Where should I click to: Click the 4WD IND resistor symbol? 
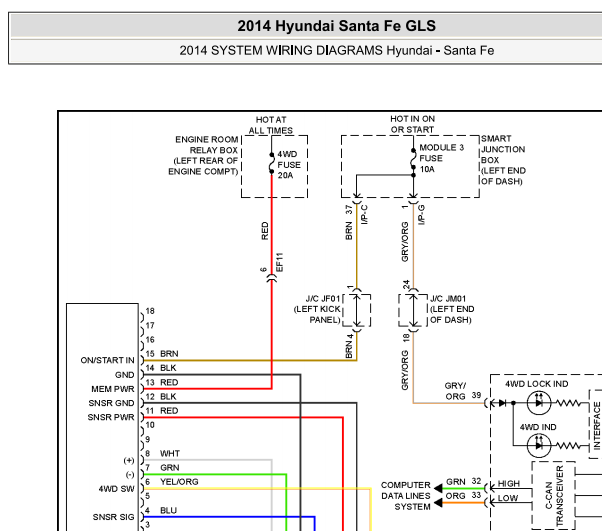568,446
